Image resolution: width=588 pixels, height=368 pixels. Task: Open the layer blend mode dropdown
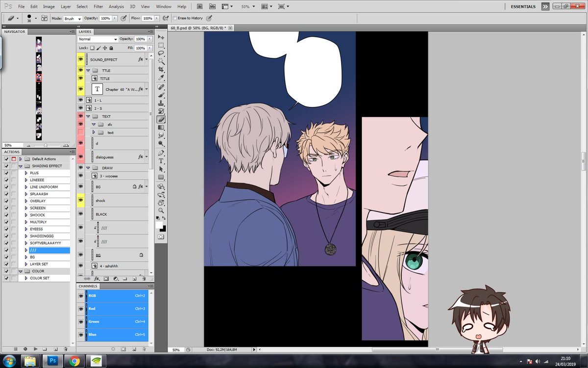(98, 39)
